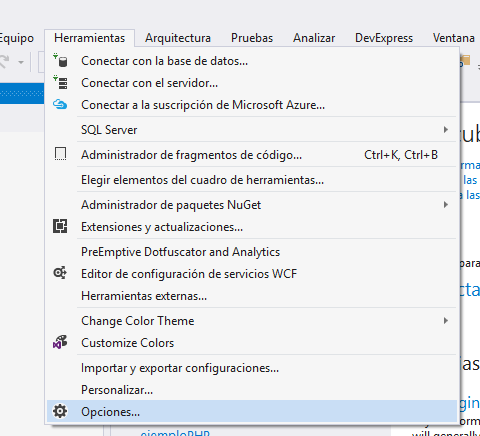Viewport: 480px width, 436px height.
Task: Click the Customize Colors Visual Studio icon
Action: (x=60, y=342)
